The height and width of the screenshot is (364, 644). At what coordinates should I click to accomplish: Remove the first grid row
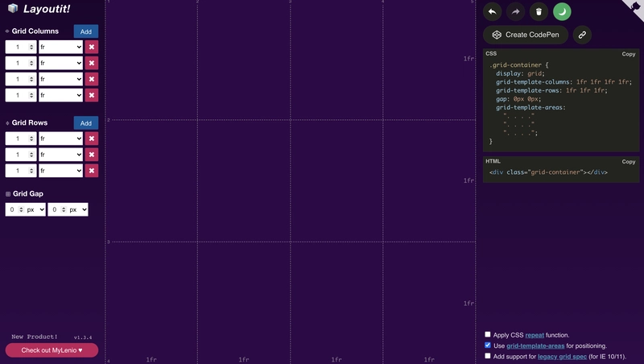pyautogui.click(x=92, y=139)
